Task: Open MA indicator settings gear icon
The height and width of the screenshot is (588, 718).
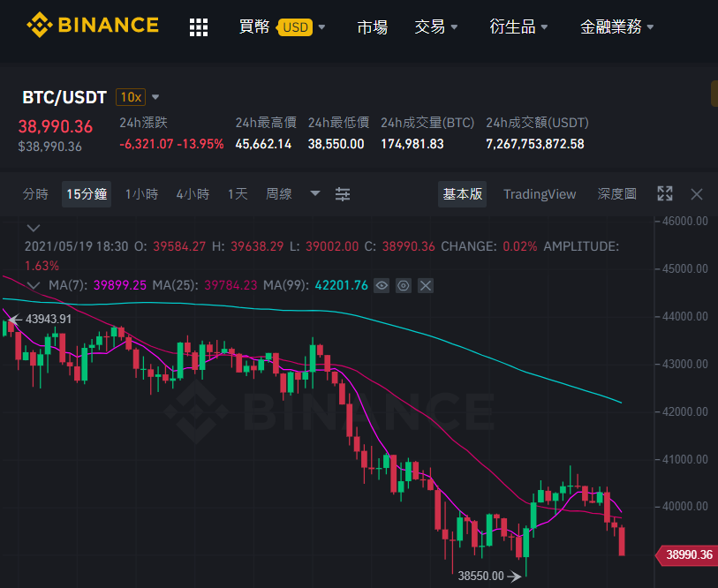Action: [x=404, y=286]
